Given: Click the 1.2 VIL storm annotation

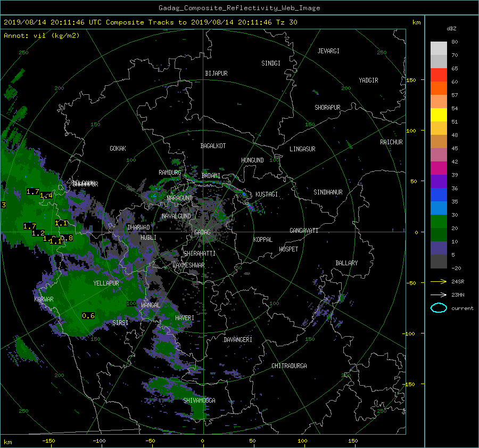Looking at the screenshot, I should (x=38, y=233).
